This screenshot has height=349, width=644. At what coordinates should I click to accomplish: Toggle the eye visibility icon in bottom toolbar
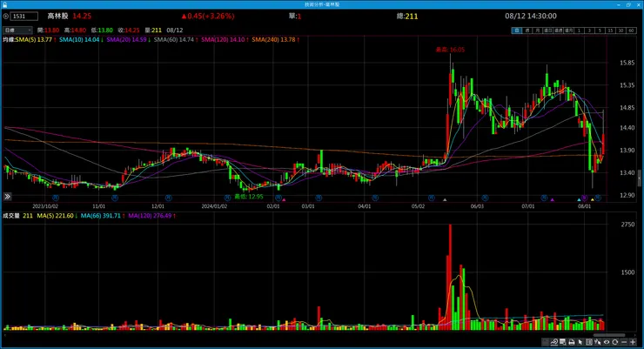pos(607,342)
